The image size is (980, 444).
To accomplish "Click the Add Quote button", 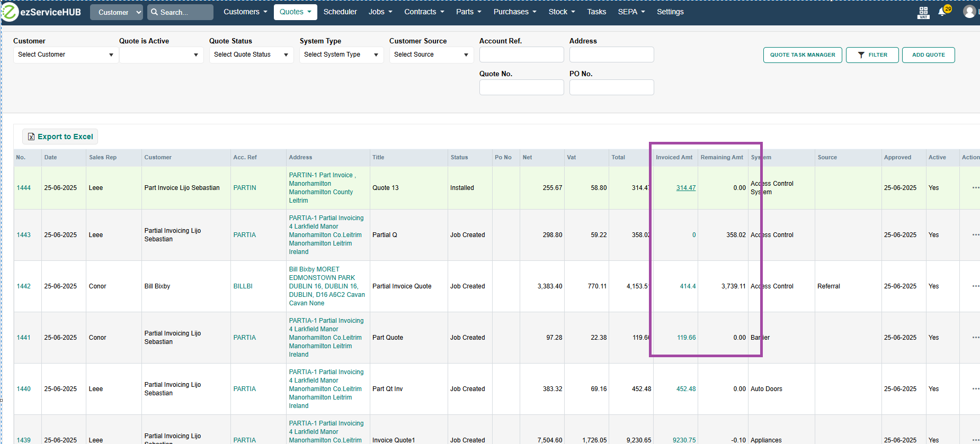I will pos(928,55).
